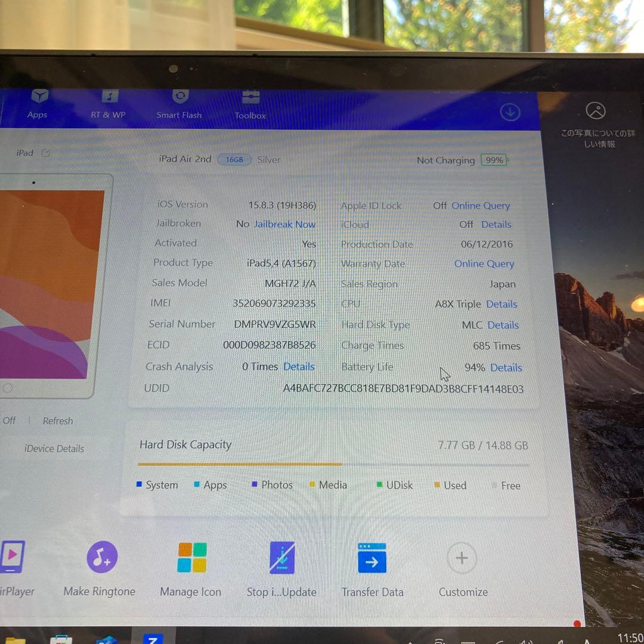Screen dimensions: 644x644
Task: Stop the iOS Update process
Action: (x=281, y=558)
